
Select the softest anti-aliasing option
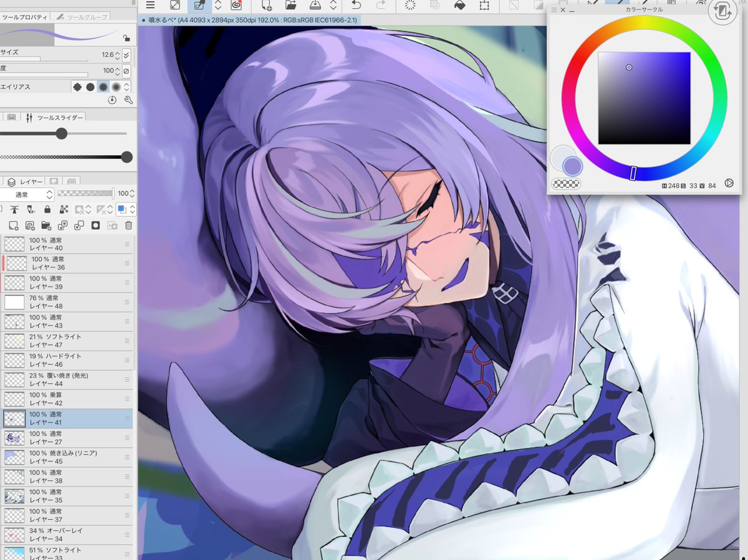[x=116, y=87]
